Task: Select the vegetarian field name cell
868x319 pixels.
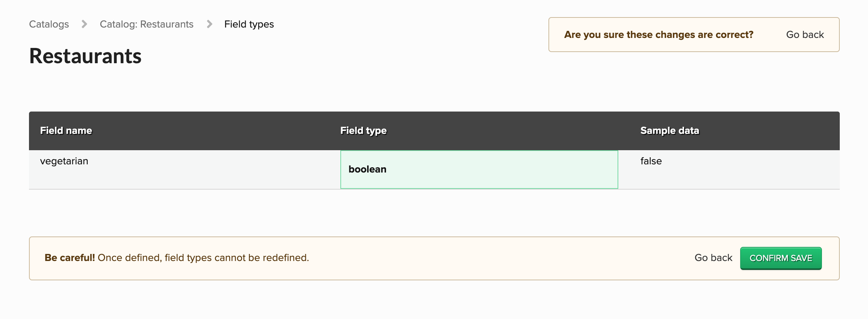Action: (x=64, y=161)
